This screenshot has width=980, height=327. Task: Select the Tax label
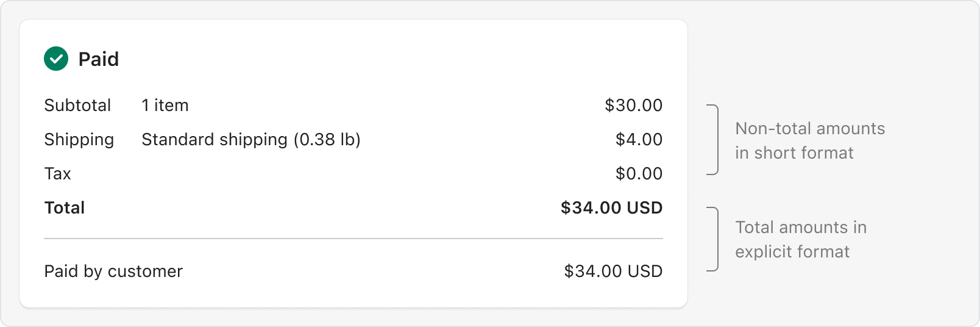click(x=58, y=174)
